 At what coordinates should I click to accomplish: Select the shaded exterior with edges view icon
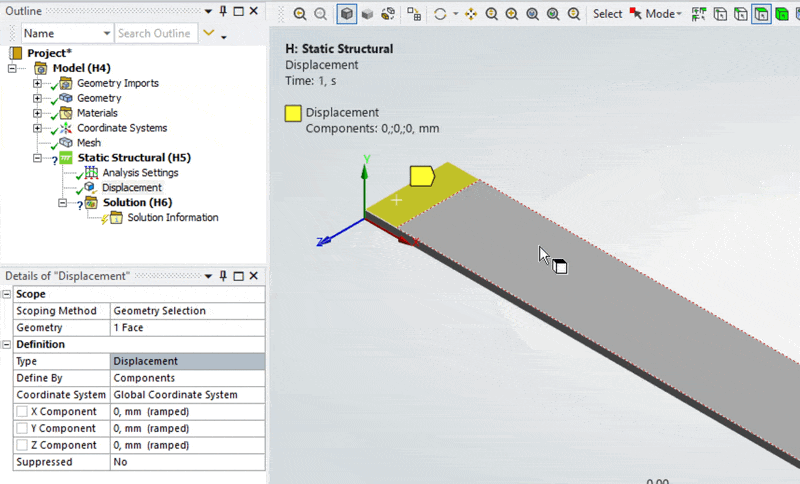[346, 15]
